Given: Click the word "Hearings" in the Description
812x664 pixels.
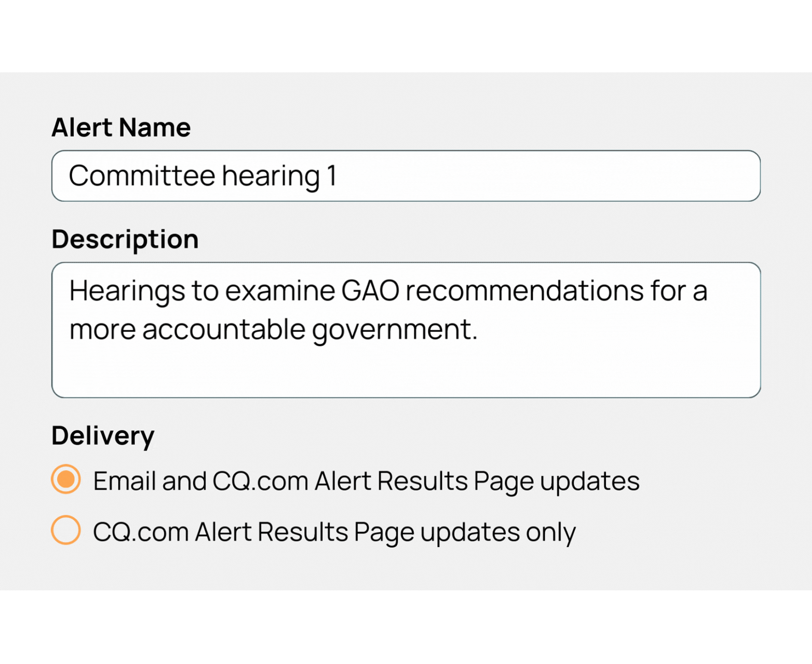Looking at the screenshot, I should [127, 291].
